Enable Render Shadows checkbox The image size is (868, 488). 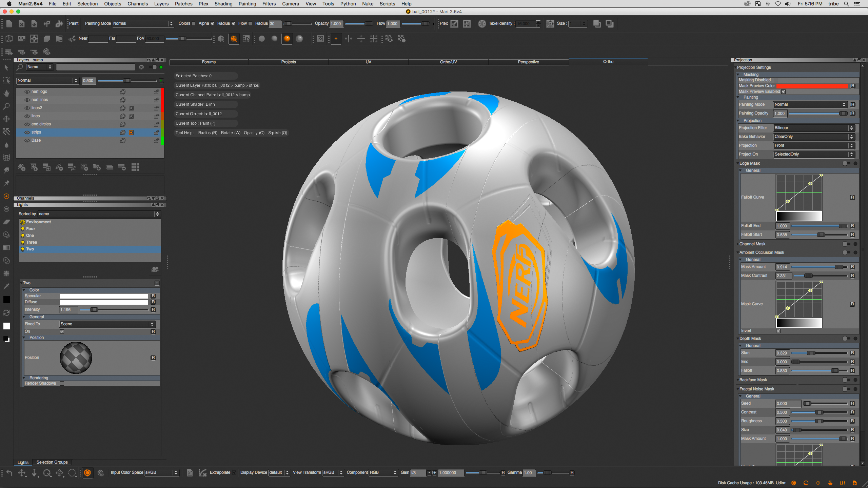click(x=62, y=384)
